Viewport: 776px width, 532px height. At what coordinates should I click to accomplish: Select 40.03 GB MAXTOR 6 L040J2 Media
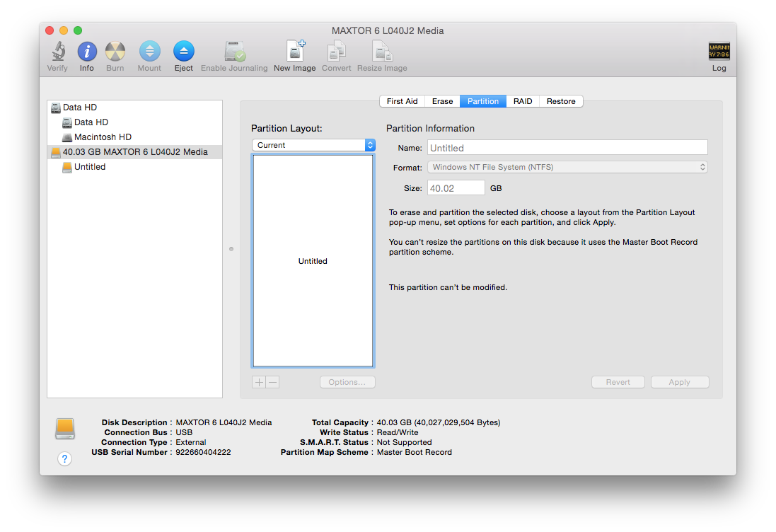[134, 152]
